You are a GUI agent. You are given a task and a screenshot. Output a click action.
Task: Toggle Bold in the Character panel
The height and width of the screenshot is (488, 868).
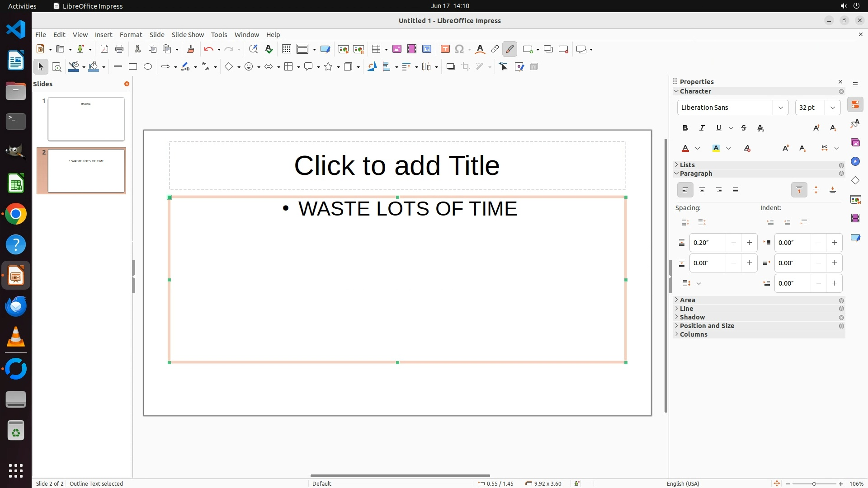[x=685, y=128]
